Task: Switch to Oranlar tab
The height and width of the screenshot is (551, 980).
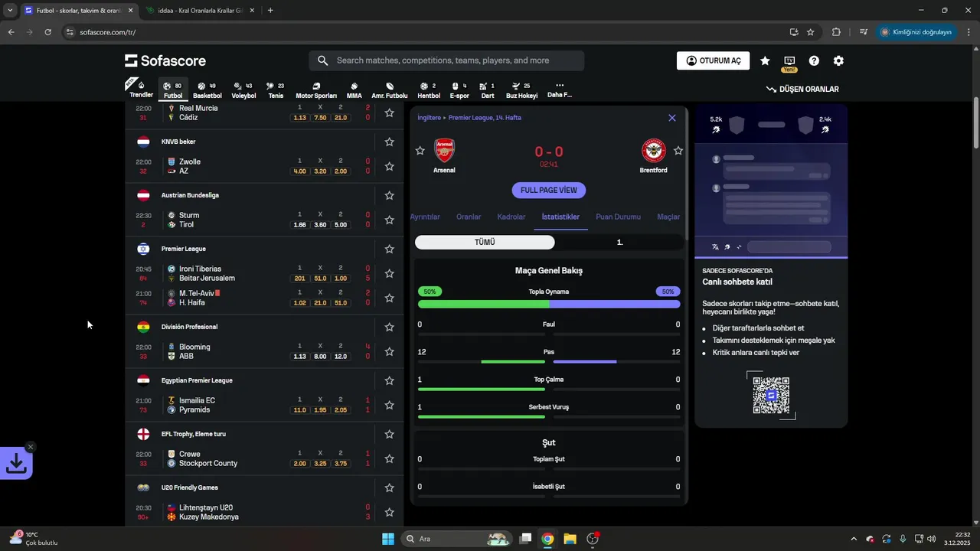Action: tap(469, 217)
